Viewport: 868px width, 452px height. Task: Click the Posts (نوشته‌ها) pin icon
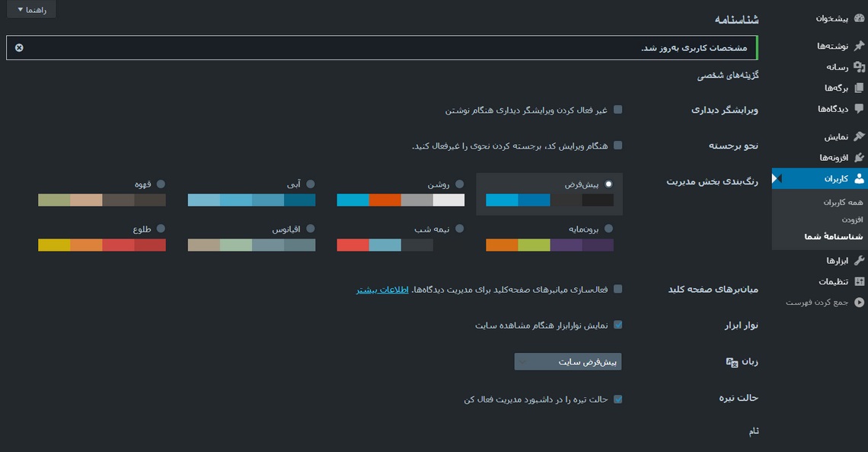click(859, 46)
